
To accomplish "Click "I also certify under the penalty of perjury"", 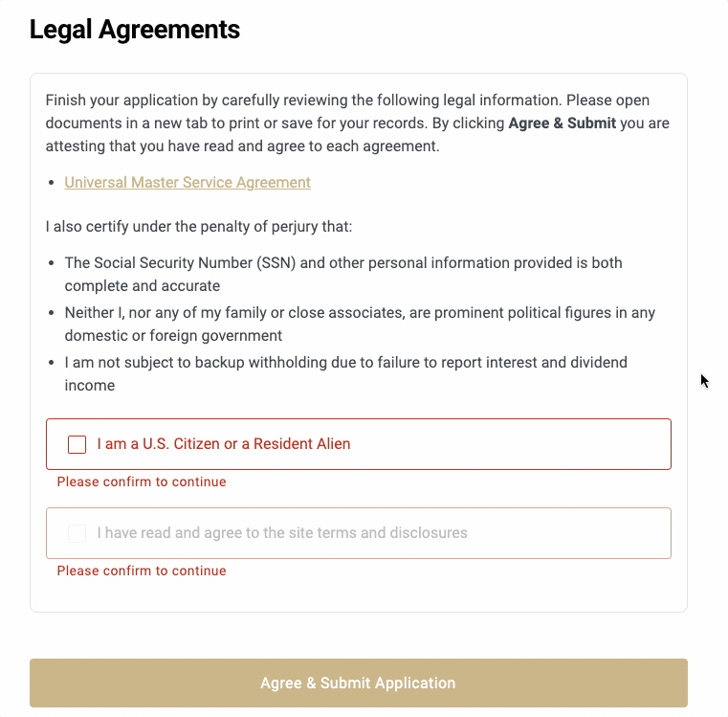I will (x=186, y=228).
